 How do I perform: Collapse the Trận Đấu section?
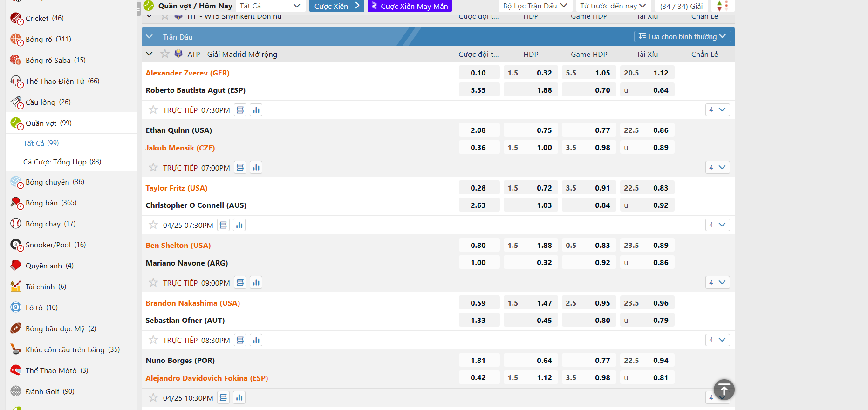click(150, 37)
